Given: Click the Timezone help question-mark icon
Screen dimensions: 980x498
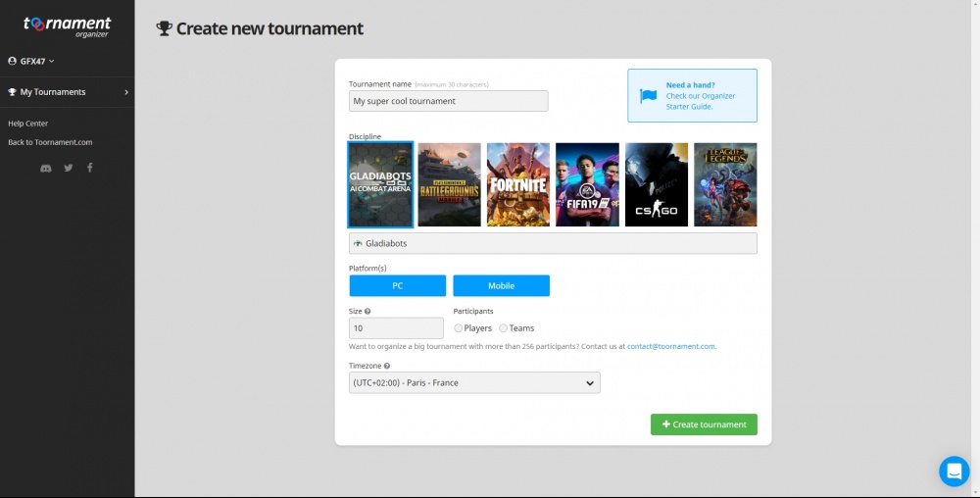Looking at the screenshot, I should coord(387,367).
